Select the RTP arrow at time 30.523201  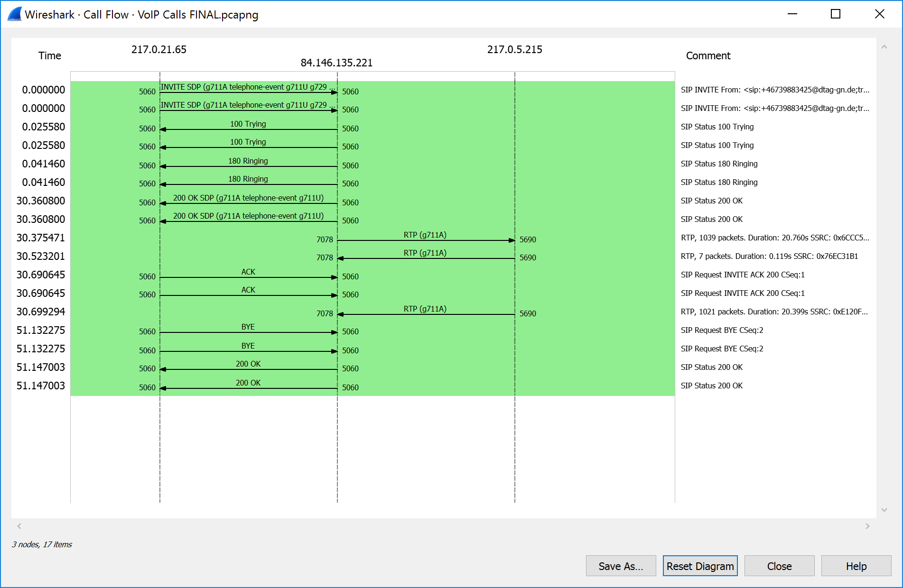(426, 258)
